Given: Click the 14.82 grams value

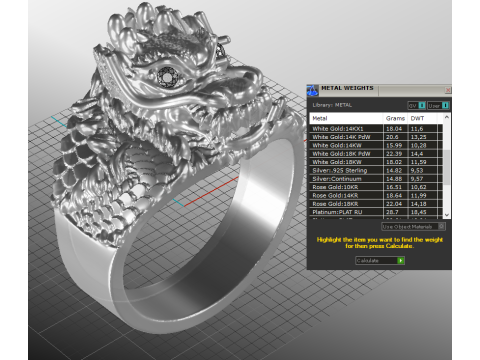Looking at the screenshot, I should pyautogui.click(x=394, y=170).
